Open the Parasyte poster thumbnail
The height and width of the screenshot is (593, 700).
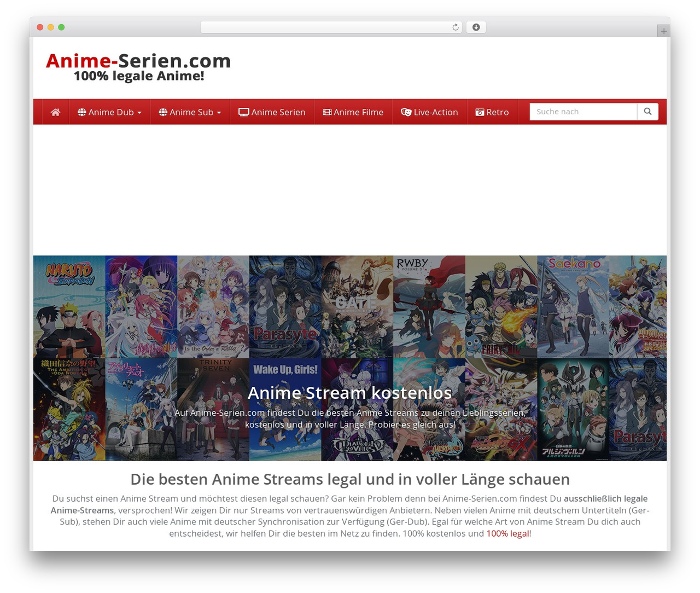click(x=285, y=307)
